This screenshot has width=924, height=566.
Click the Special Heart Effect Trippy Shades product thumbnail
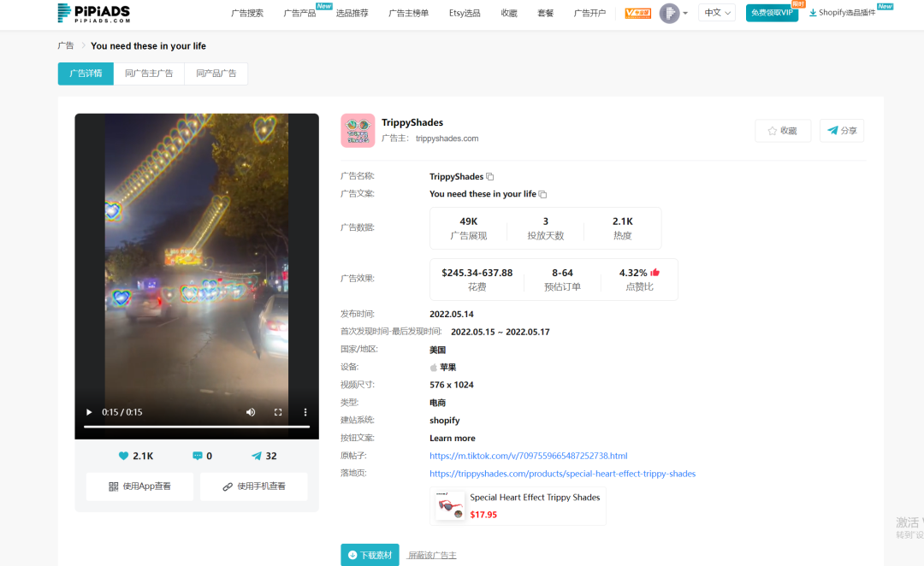[x=450, y=506]
